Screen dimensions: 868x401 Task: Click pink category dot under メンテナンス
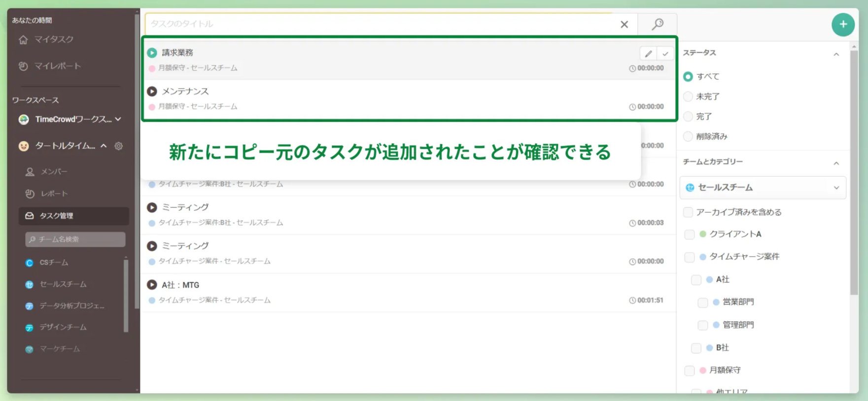152,107
